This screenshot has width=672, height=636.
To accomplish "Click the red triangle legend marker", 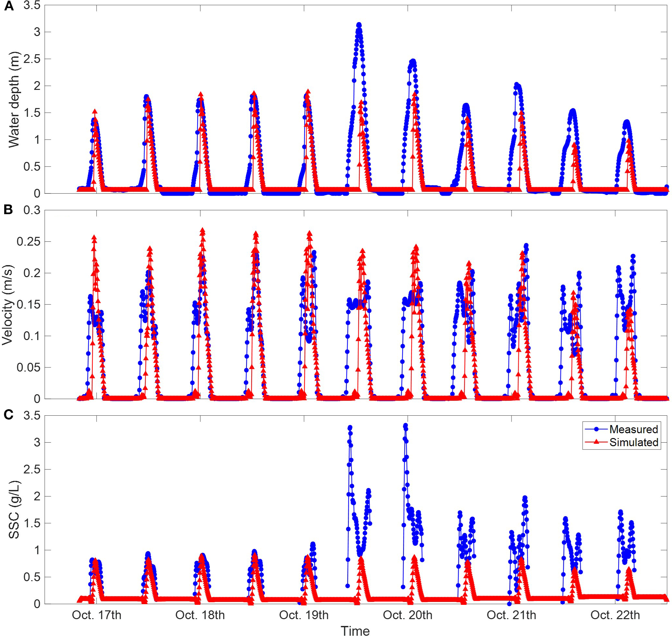I will pos(596,442).
